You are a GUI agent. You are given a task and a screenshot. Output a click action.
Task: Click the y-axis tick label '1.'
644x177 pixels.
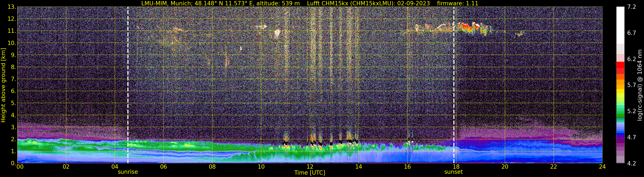click(x=13, y=151)
